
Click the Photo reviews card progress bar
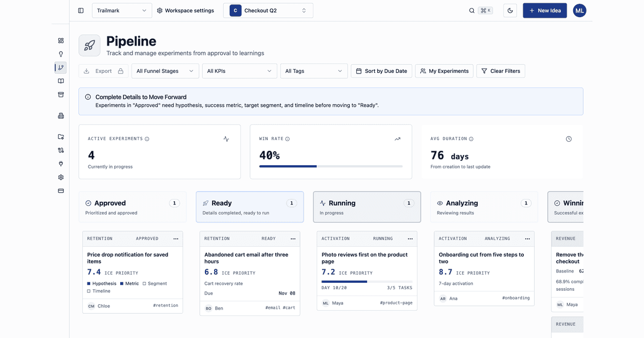[x=367, y=281]
